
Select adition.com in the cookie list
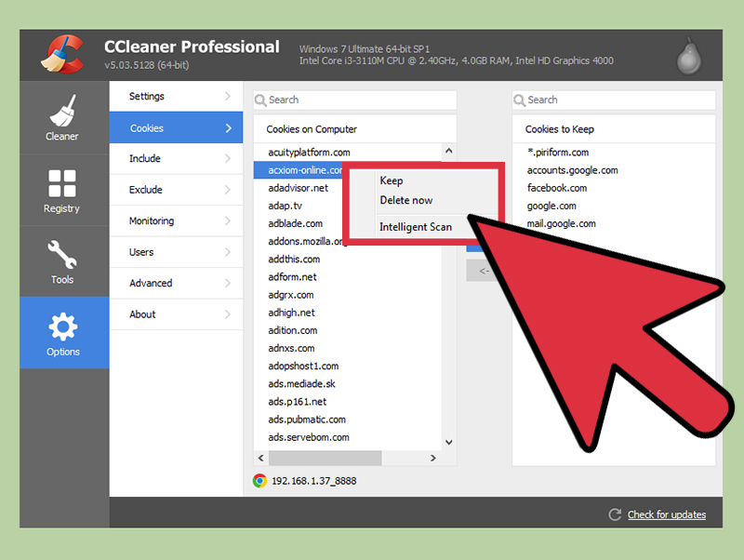coord(292,330)
